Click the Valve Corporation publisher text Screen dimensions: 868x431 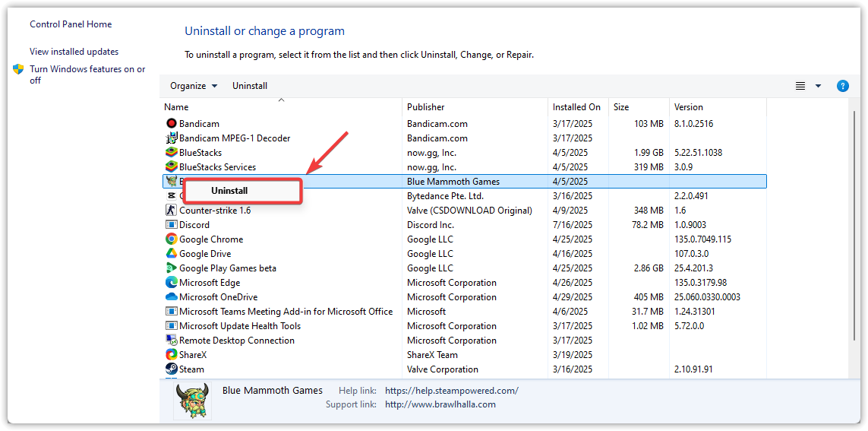pyautogui.click(x=442, y=369)
